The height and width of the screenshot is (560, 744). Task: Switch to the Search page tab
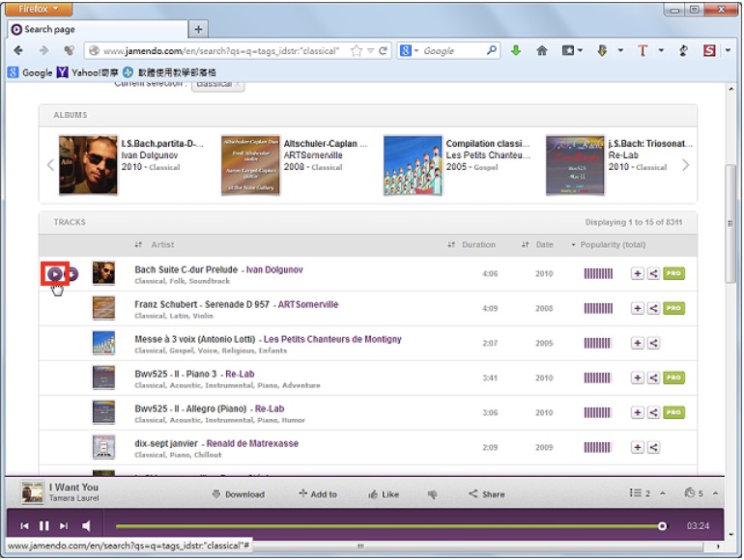click(x=98, y=29)
